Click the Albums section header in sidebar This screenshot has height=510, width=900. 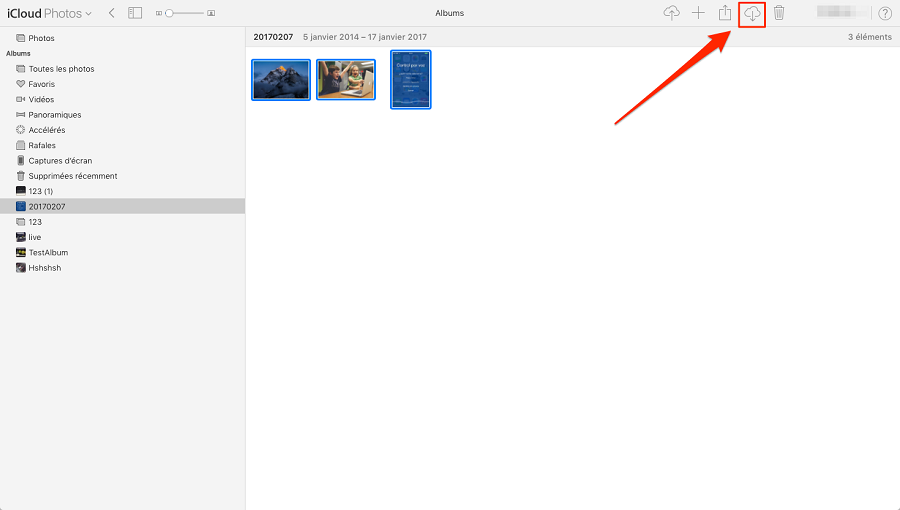pos(18,53)
